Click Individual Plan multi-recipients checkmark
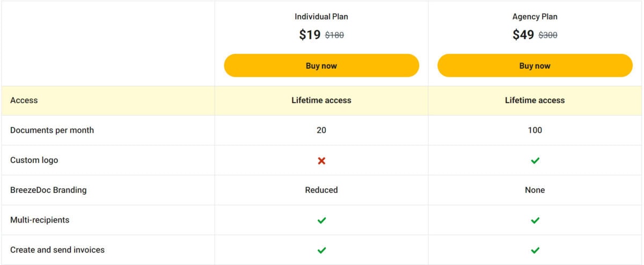The image size is (644, 265). pos(321,220)
